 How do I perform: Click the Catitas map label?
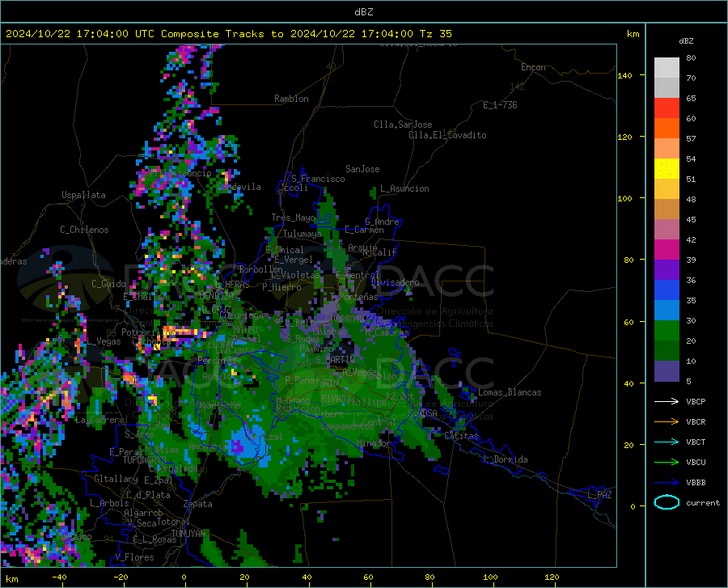pos(461,436)
